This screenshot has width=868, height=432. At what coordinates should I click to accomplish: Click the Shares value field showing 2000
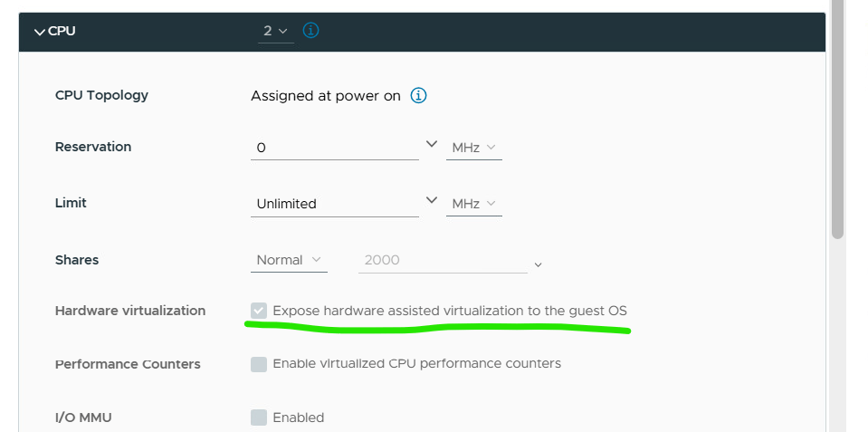coord(442,260)
